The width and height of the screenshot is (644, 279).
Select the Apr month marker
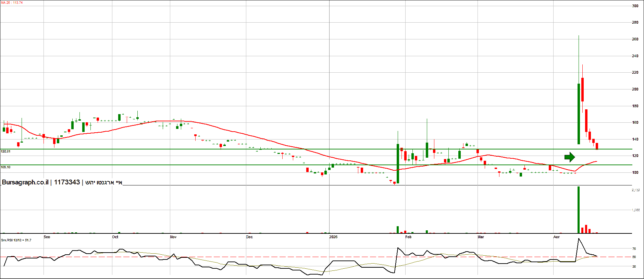(x=557, y=237)
